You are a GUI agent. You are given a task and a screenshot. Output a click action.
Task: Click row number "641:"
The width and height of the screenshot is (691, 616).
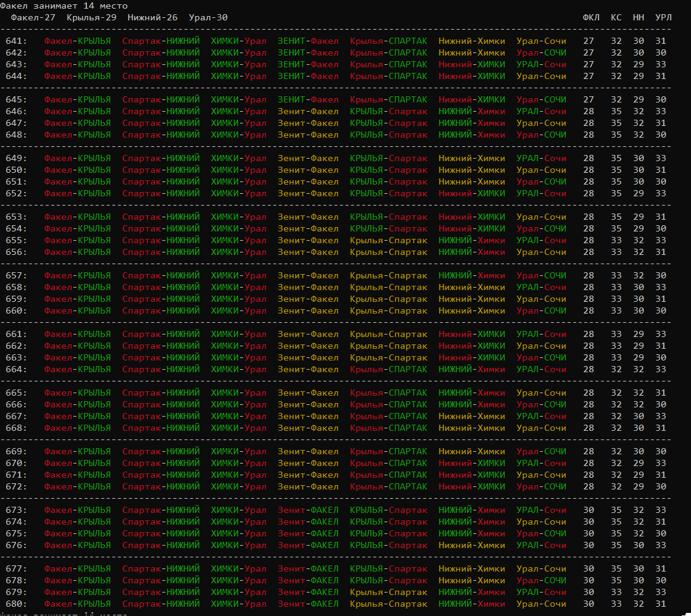click(16, 41)
